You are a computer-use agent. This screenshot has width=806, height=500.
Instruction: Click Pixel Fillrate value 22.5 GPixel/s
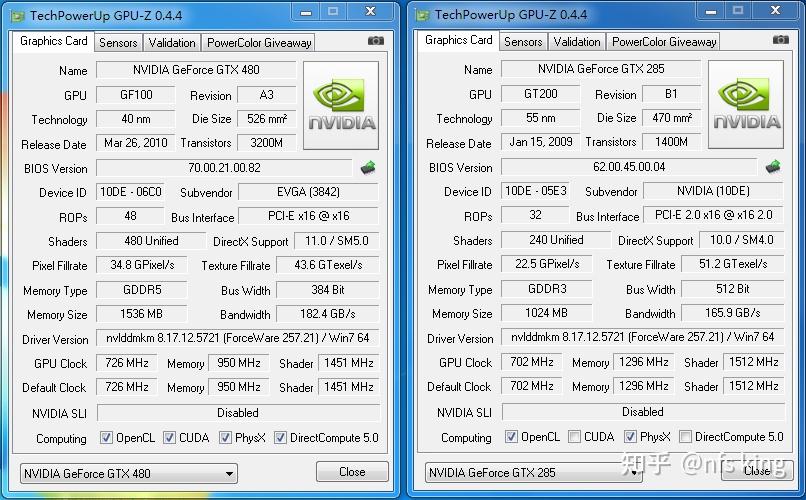point(546,264)
